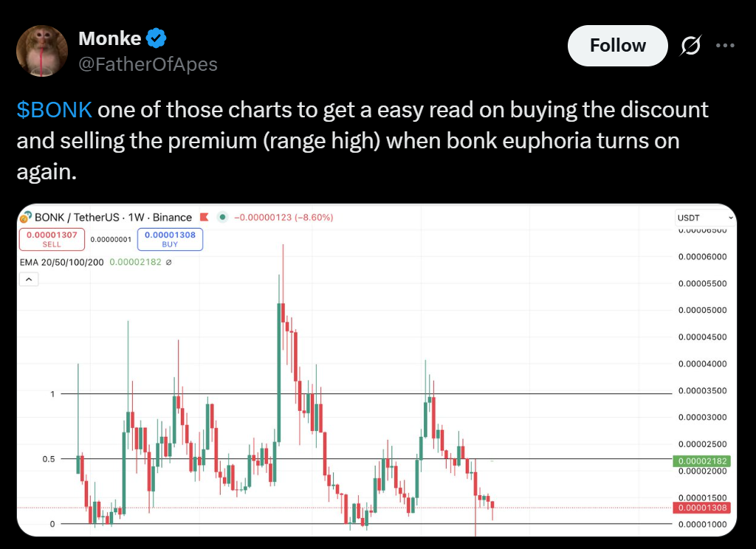756x549 pixels.
Task: Click the blue verified badge next to Monke
Action: [x=157, y=38]
